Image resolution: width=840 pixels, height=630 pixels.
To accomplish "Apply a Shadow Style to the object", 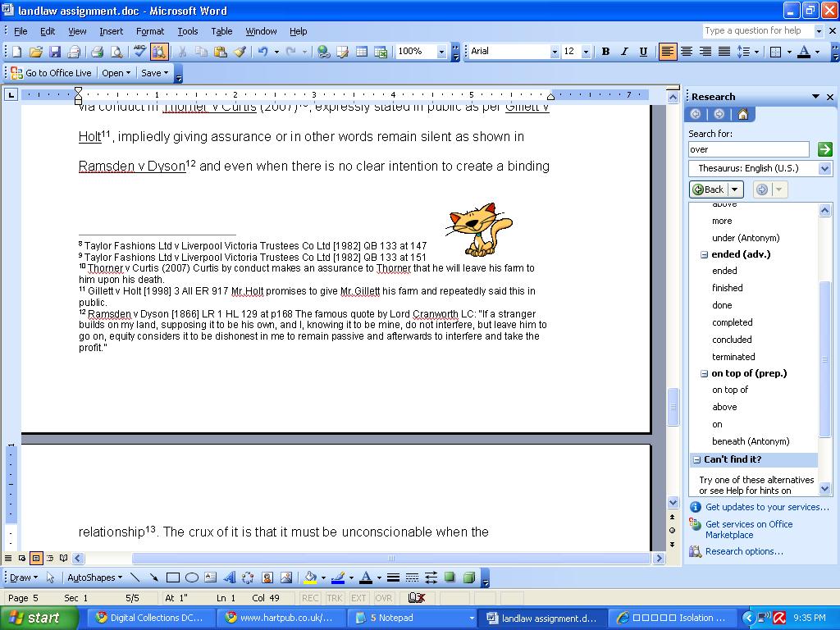I will point(450,577).
